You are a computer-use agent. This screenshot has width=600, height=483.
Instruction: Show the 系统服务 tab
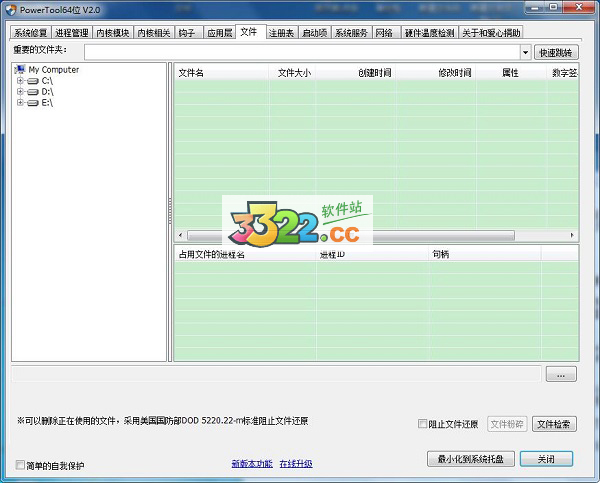(x=351, y=33)
